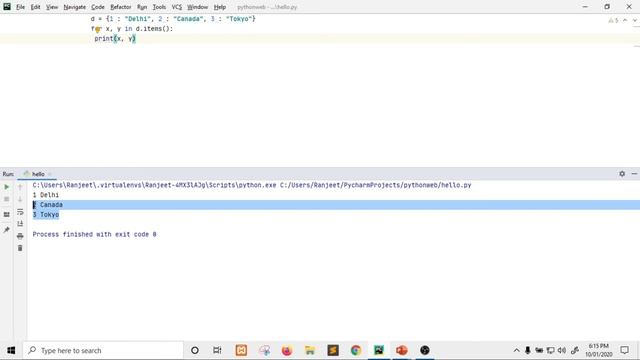Click the microphone tray icon
The height and width of the screenshot is (360, 640).
pos(528,350)
